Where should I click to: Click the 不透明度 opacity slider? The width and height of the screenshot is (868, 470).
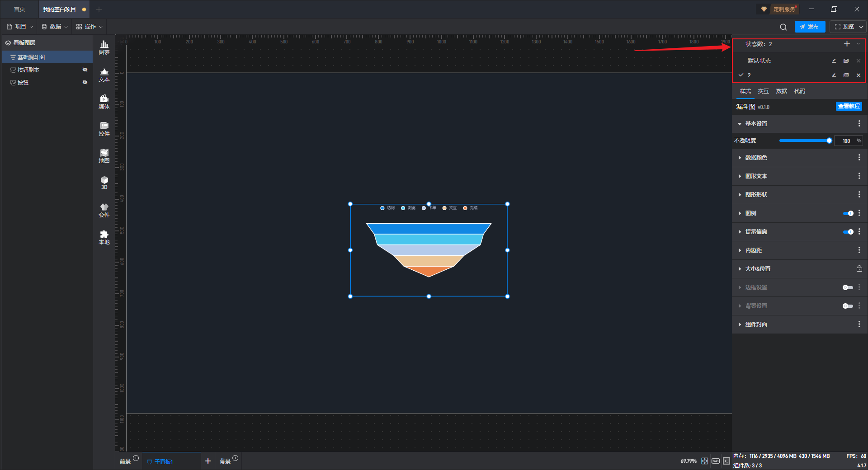click(804, 141)
